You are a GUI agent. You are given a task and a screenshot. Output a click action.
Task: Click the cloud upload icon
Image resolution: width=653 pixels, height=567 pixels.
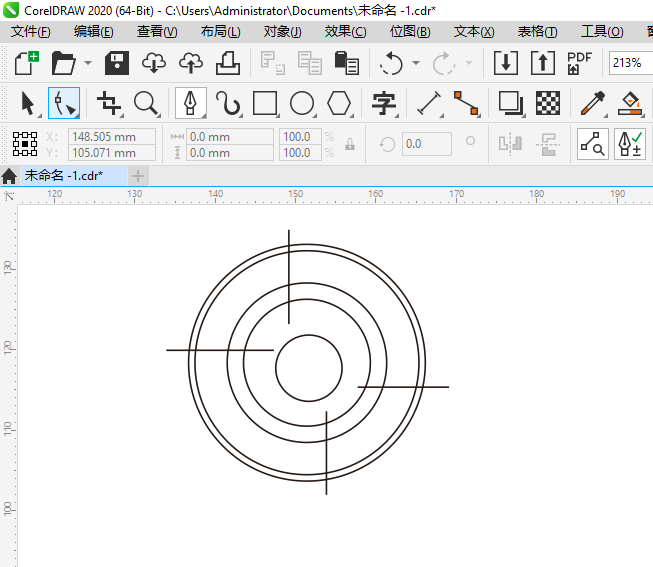pyautogui.click(x=191, y=63)
